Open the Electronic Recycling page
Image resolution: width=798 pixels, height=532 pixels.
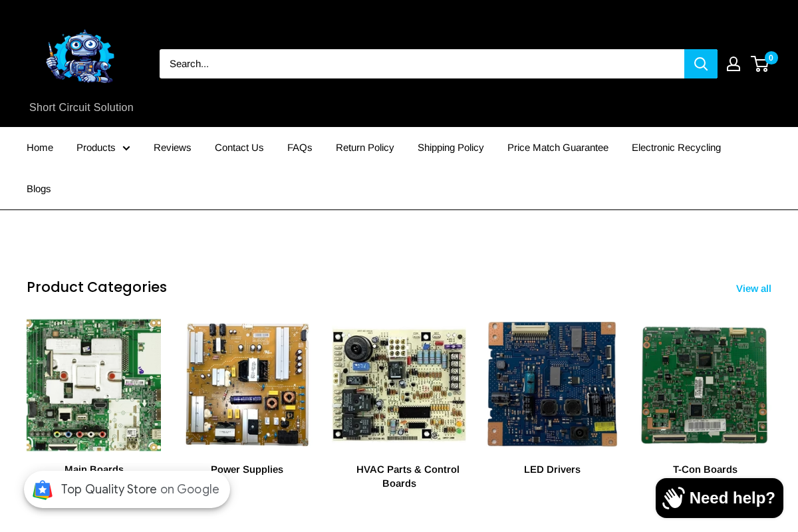coord(676,148)
